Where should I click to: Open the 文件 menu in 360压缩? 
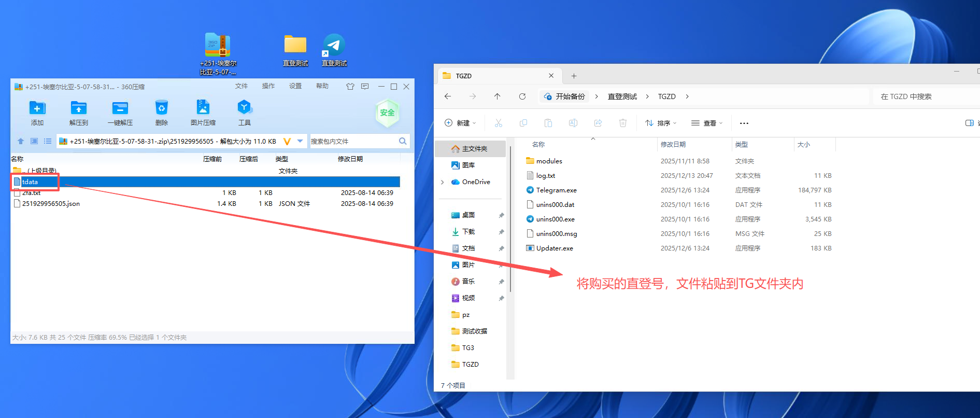(x=242, y=86)
